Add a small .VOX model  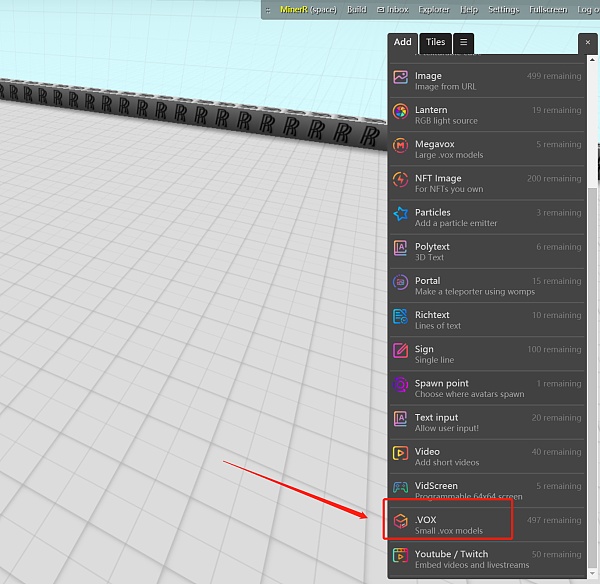487,525
